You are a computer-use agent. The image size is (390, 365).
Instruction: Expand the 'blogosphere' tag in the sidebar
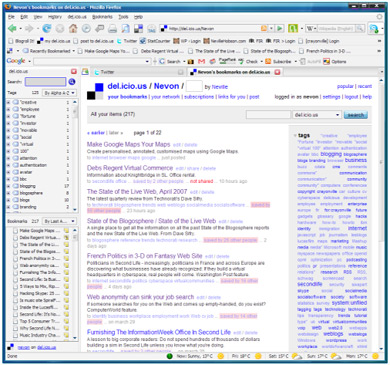pyautogui.click(x=8, y=193)
